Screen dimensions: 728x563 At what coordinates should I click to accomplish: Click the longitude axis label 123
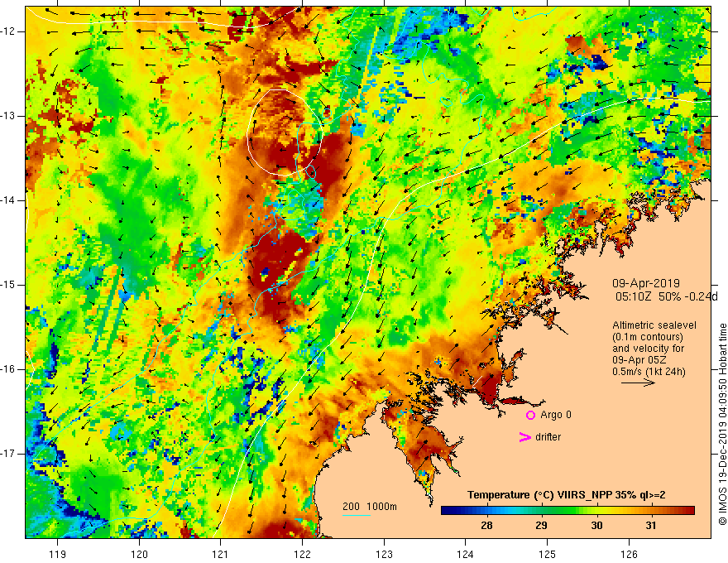[x=384, y=554]
